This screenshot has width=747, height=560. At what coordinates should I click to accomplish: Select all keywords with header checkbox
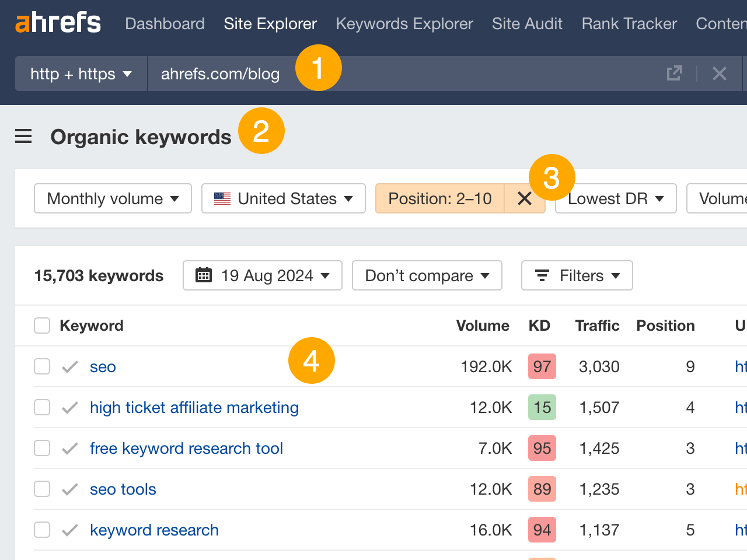(41, 325)
